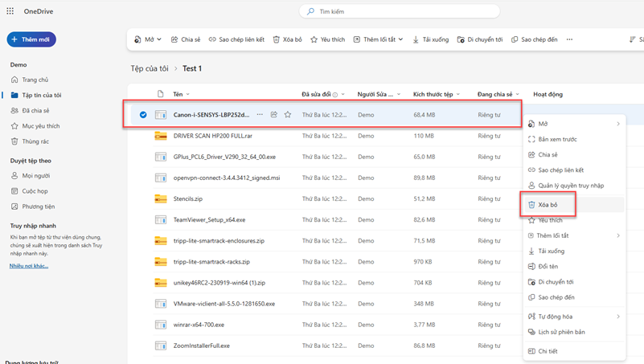Expand Thêm lối tắt dropdown in toolbar

tap(379, 39)
